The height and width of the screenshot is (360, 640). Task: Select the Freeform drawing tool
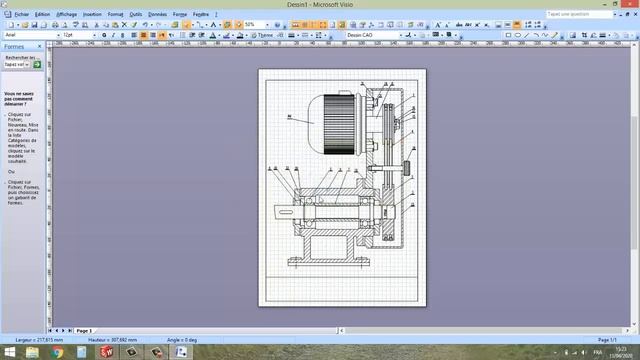[x=545, y=35]
